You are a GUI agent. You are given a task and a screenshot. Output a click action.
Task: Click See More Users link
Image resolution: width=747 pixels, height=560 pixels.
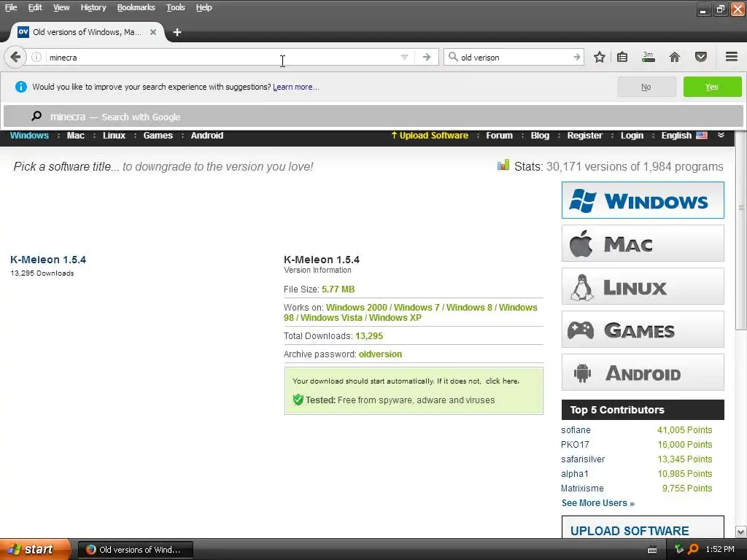pos(598,503)
